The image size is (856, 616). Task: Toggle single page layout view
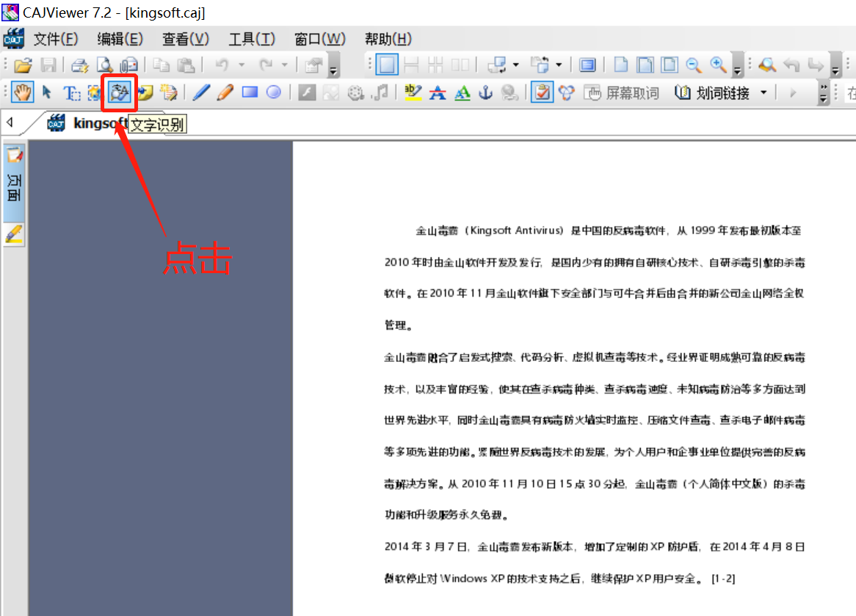click(386, 65)
